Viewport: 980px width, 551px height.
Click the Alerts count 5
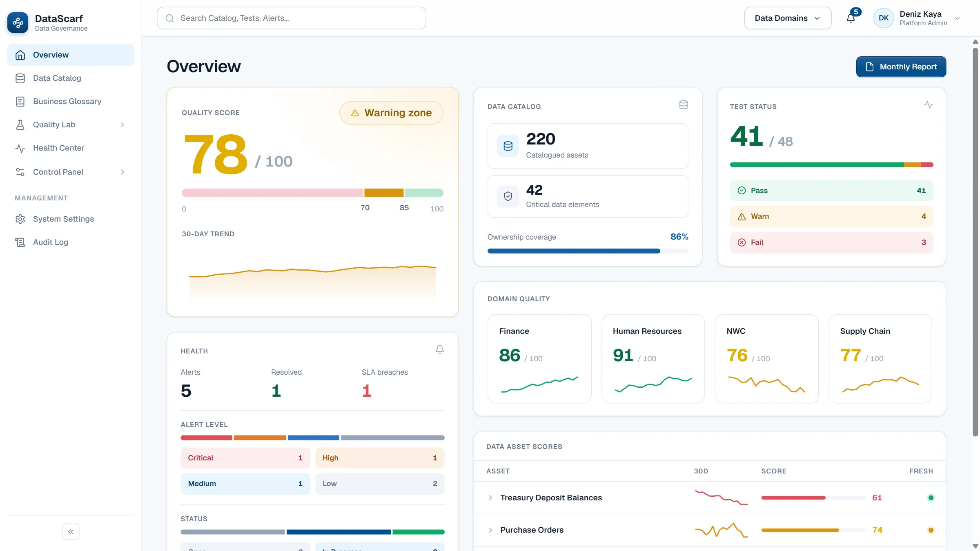[x=186, y=391]
